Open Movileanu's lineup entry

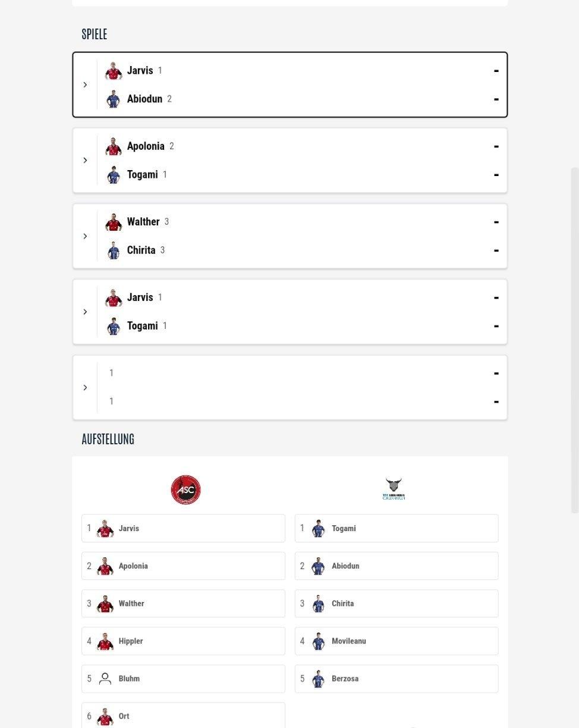(397, 641)
